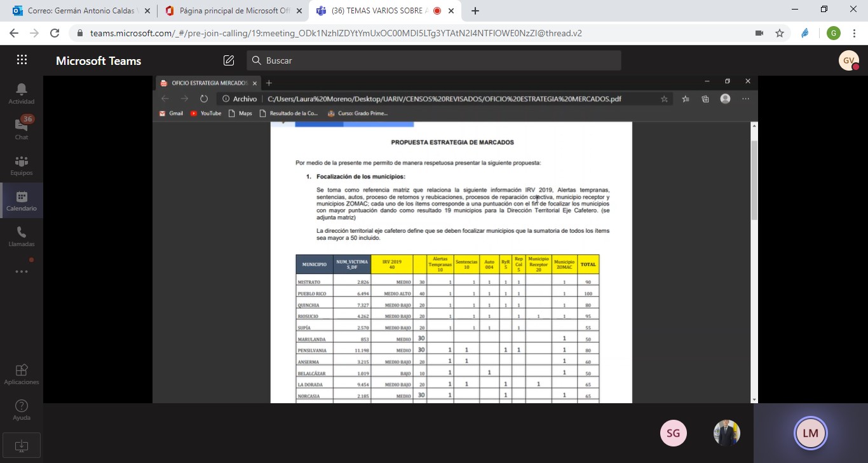The width and height of the screenshot is (868, 463).
Task: Open the Teams app launcher grid
Action: [22, 60]
